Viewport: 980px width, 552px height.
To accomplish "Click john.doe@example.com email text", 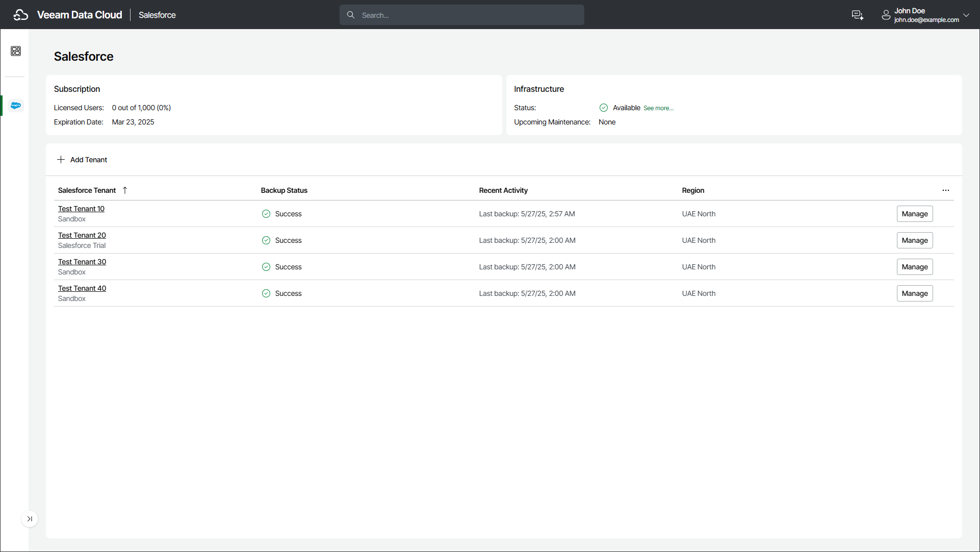I will click(926, 20).
